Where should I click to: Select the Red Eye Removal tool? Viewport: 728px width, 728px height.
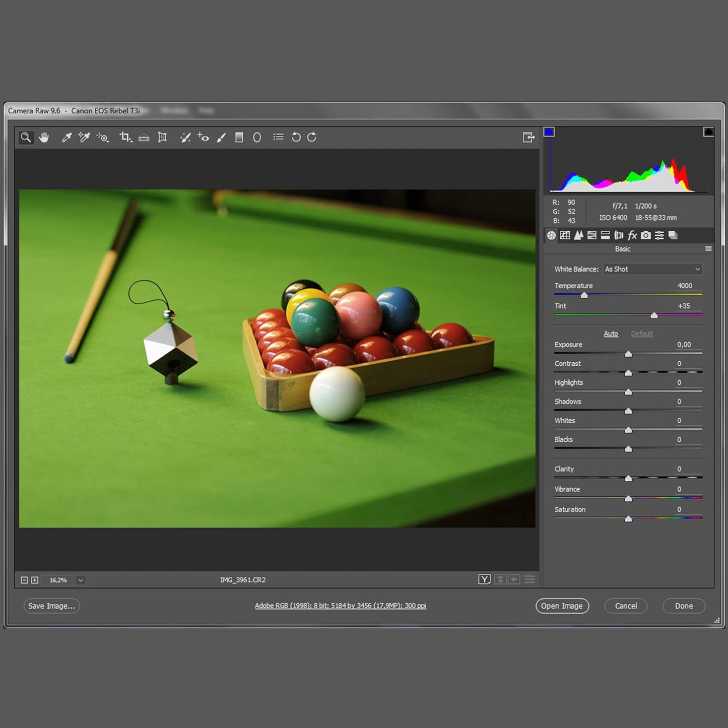coord(203,137)
